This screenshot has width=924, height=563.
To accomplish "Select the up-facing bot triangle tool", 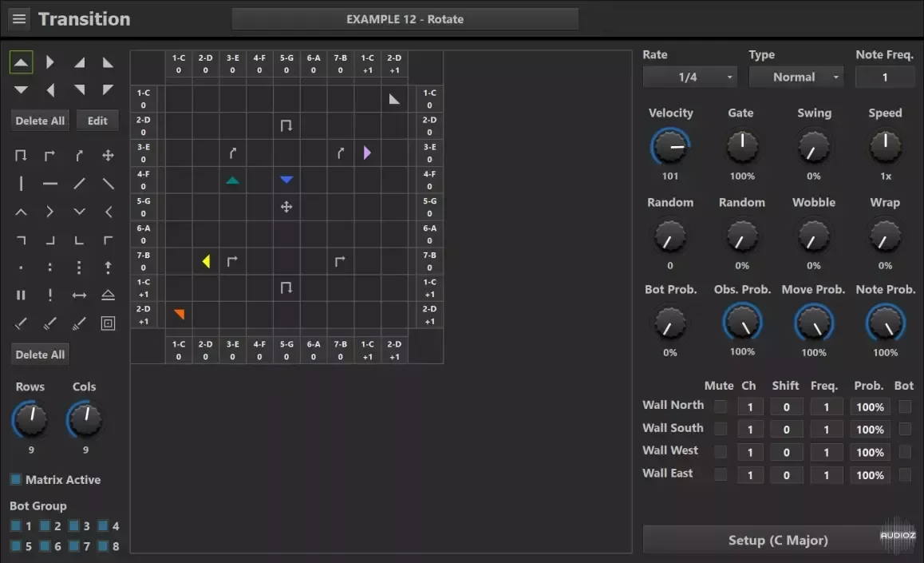I will click(22, 62).
